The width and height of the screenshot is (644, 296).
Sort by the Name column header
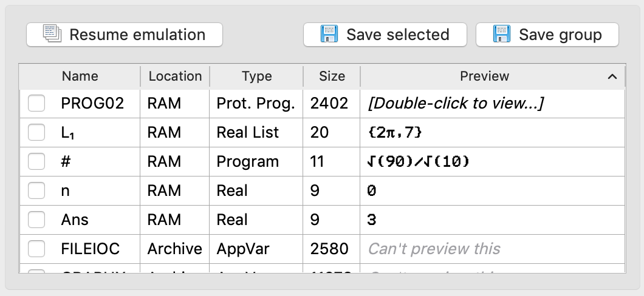[x=80, y=76]
